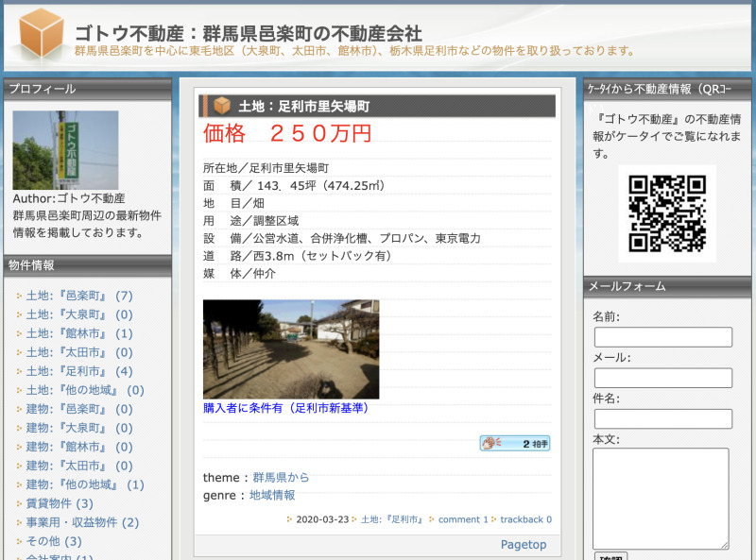Open the genre link 地域情報
This screenshot has height=560, width=756.
point(272,496)
